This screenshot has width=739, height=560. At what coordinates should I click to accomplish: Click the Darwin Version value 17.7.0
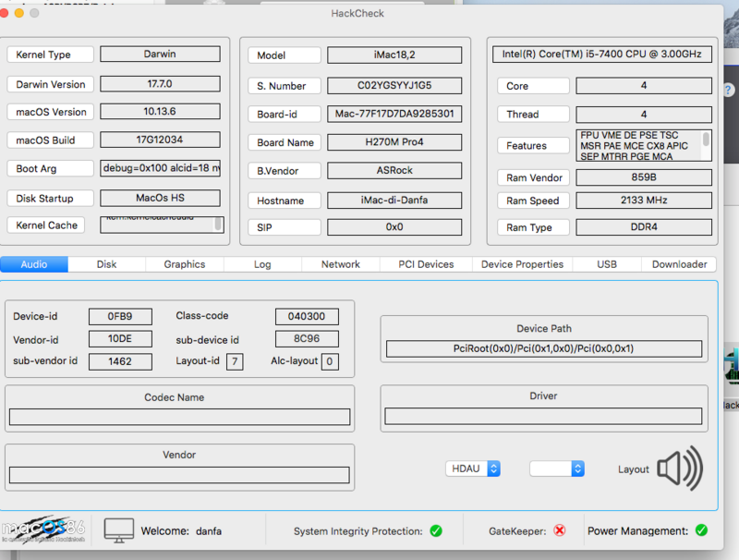pos(160,84)
